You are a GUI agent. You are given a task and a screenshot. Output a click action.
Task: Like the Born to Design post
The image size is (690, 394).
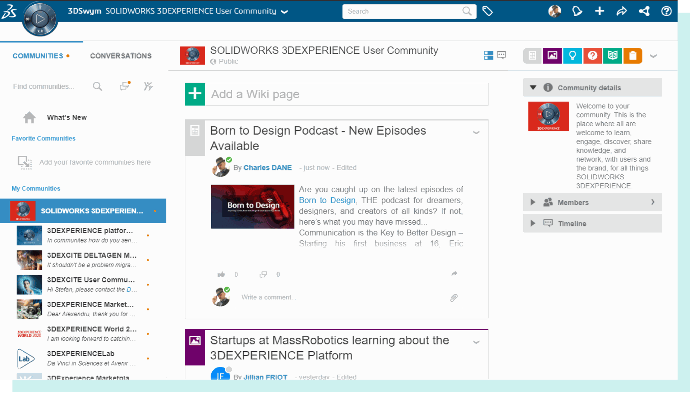tap(221, 274)
